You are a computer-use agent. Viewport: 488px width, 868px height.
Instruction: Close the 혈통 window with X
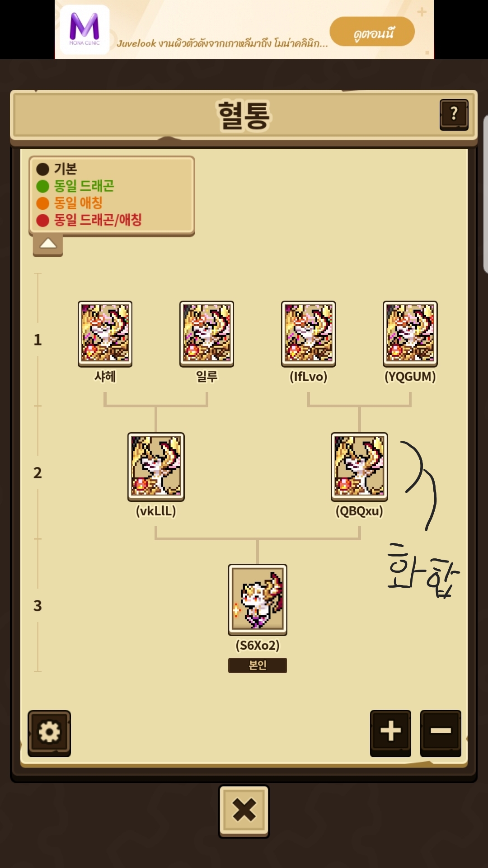click(244, 811)
